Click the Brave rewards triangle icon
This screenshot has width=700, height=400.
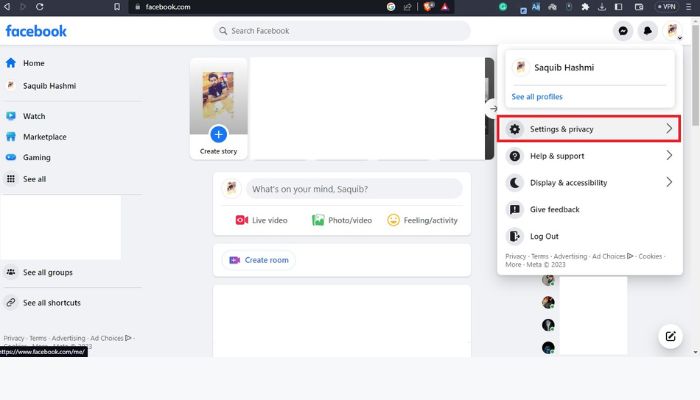[x=445, y=7]
